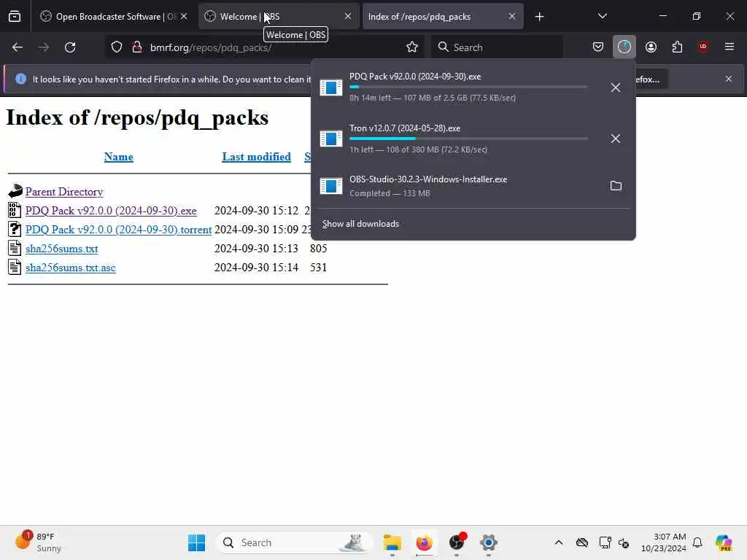
Task: Open the Copilot icon in taskbar
Action: [x=724, y=542]
